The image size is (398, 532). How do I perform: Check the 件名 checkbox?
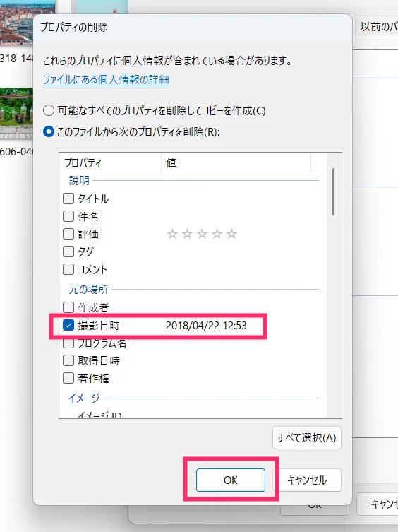coord(68,216)
